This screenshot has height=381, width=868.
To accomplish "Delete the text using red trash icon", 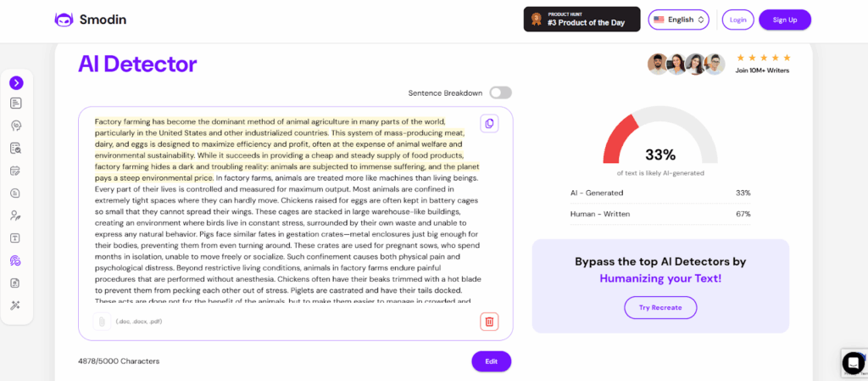I will pos(489,322).
